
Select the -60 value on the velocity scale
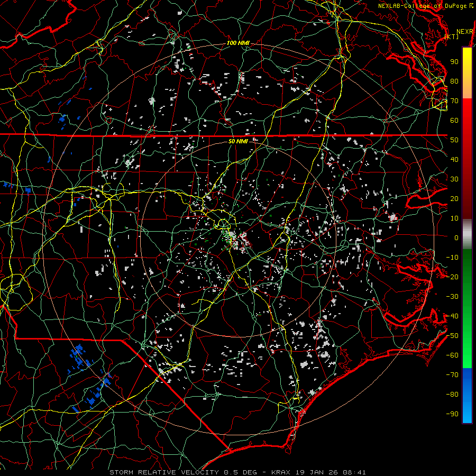tap(452, 355)
